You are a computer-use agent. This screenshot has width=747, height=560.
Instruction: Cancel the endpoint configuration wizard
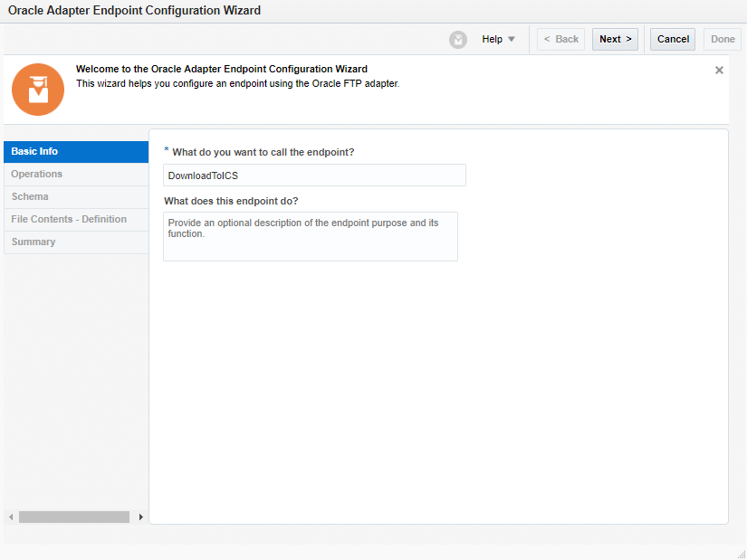click(673, 40)
